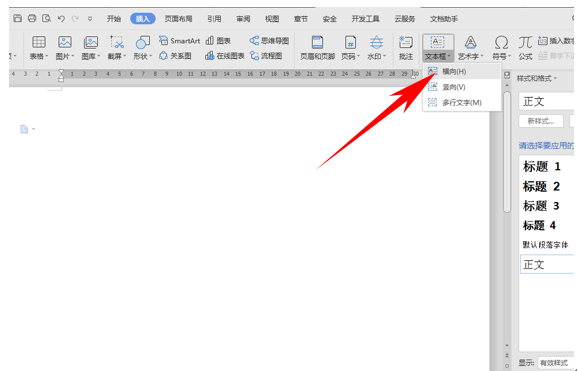The image size is (578, 371).
Task: Undo the last action
Action: pos(61,18)
